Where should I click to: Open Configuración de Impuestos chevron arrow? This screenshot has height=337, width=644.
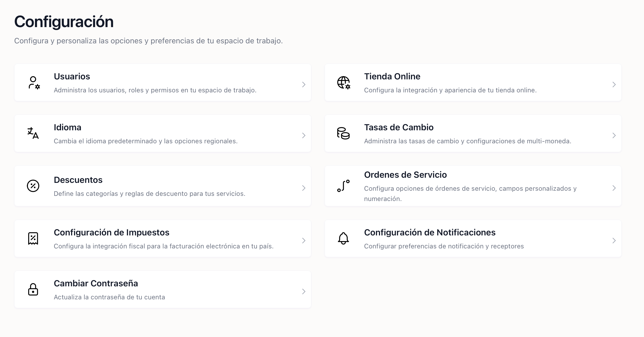point(304,241)
